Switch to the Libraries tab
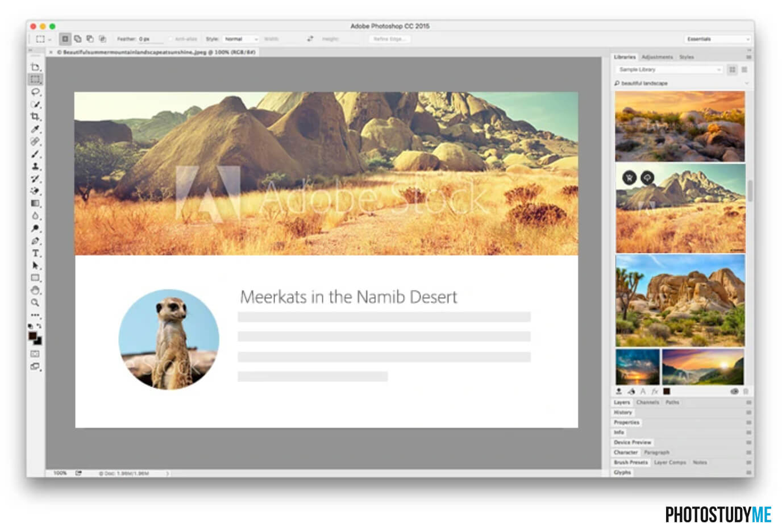This screenshot has width=782, height=532. [625, 57]
